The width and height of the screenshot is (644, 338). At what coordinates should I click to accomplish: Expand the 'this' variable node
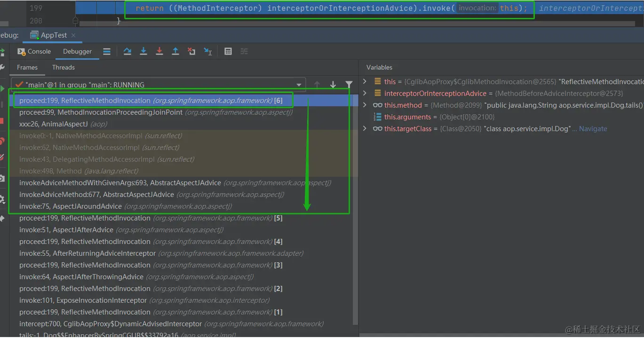(365, 81)
